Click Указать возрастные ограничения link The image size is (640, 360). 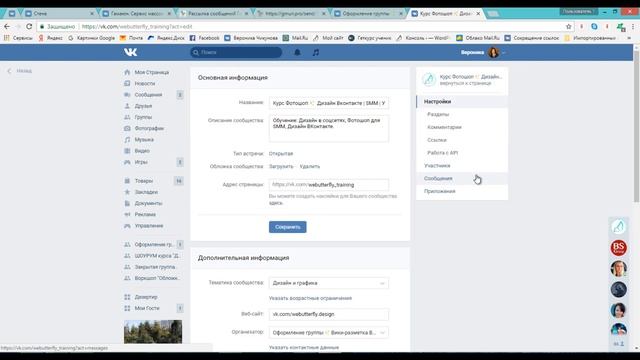(310, 298)
